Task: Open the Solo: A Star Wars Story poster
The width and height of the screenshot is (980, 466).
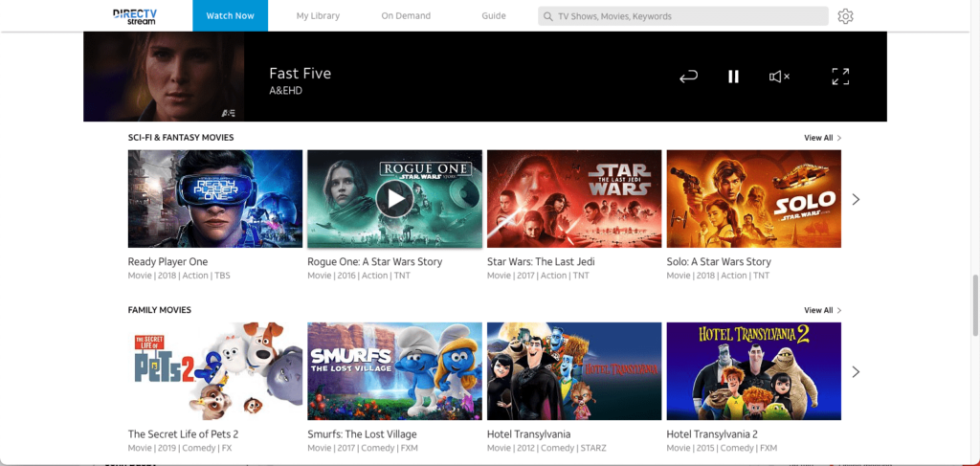Action: 754,199
